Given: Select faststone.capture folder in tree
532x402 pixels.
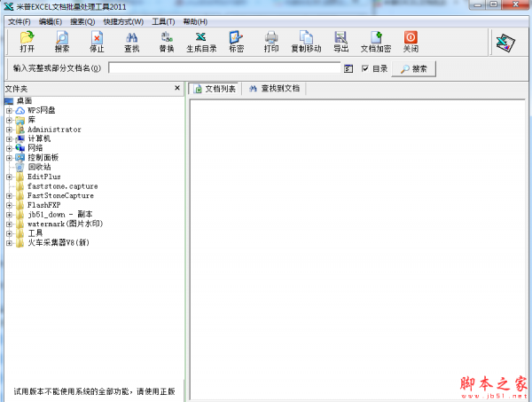Looking at the screenshot, I should point(62,186).
